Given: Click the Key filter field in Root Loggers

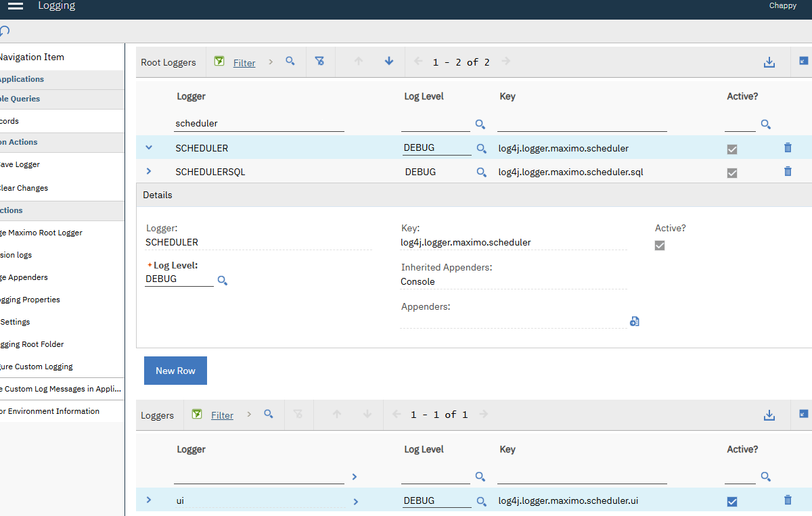Looking at the screenshot, I should pos(582,124).
